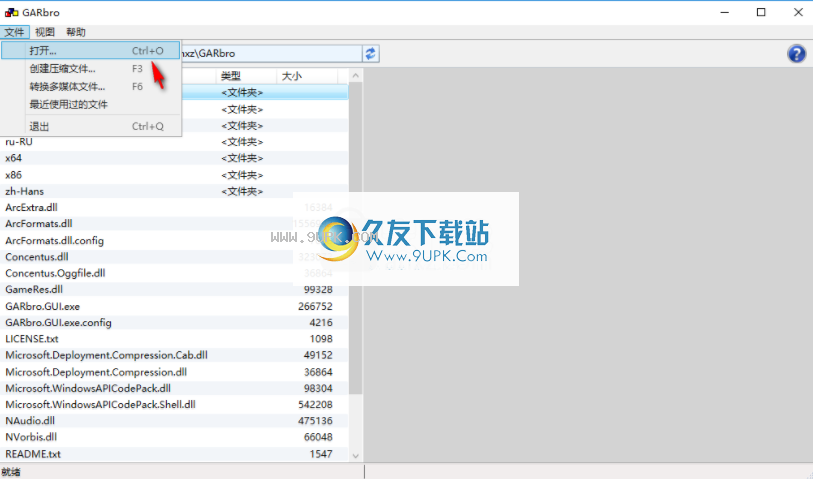Select README.txt in the list

point(174,454)
